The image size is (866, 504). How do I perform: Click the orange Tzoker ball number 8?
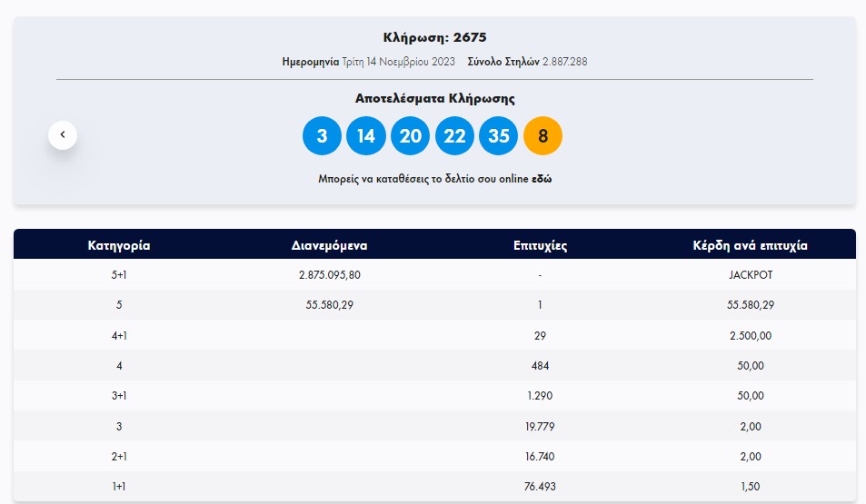coord(542,136)
